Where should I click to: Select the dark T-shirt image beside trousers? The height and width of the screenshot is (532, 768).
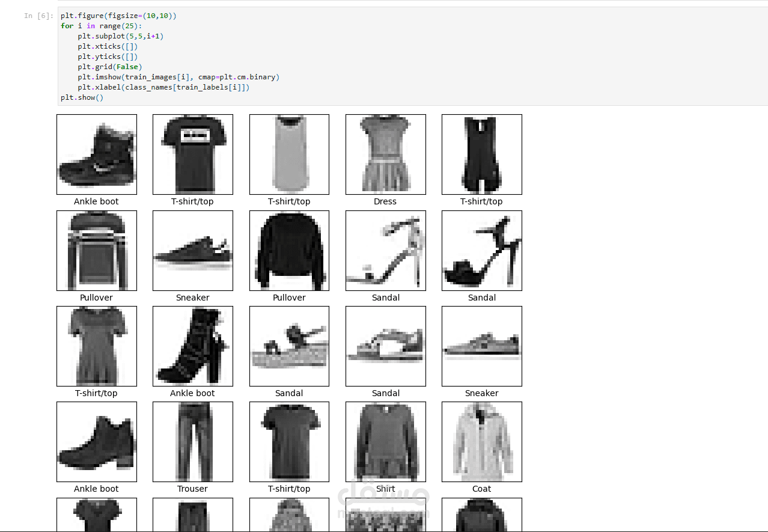tap(289, 442)
